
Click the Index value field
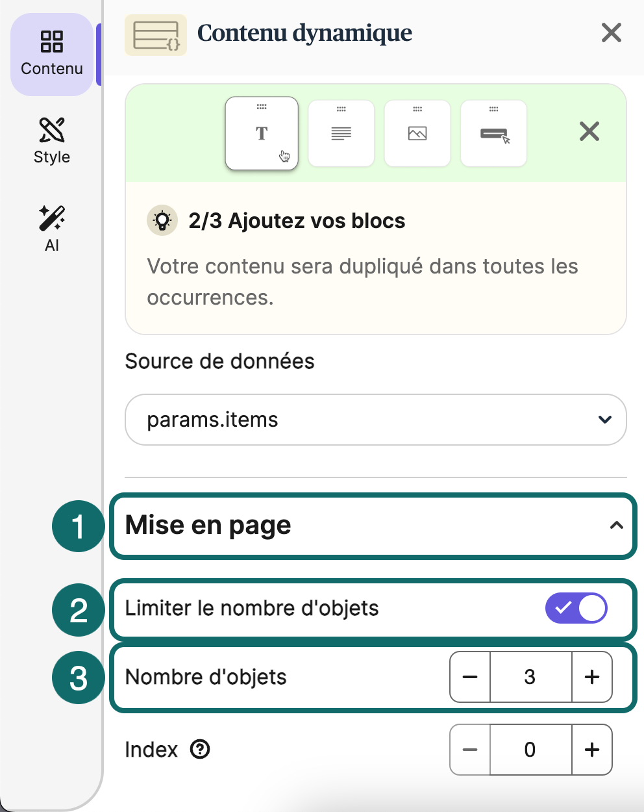530,750
